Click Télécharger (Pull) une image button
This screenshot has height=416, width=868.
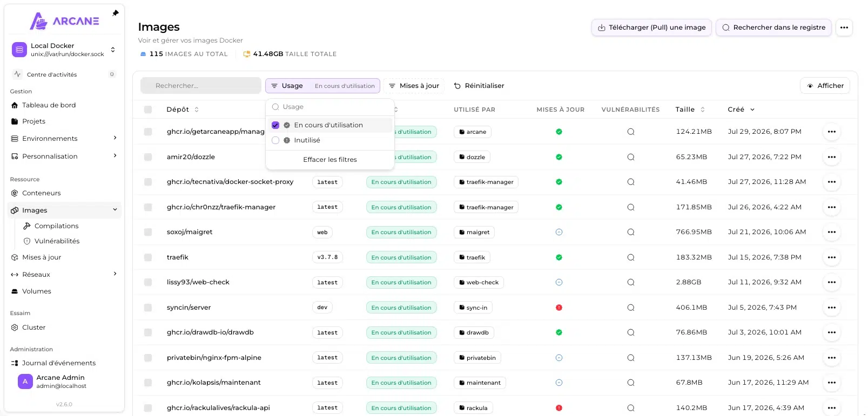point(652,28)
